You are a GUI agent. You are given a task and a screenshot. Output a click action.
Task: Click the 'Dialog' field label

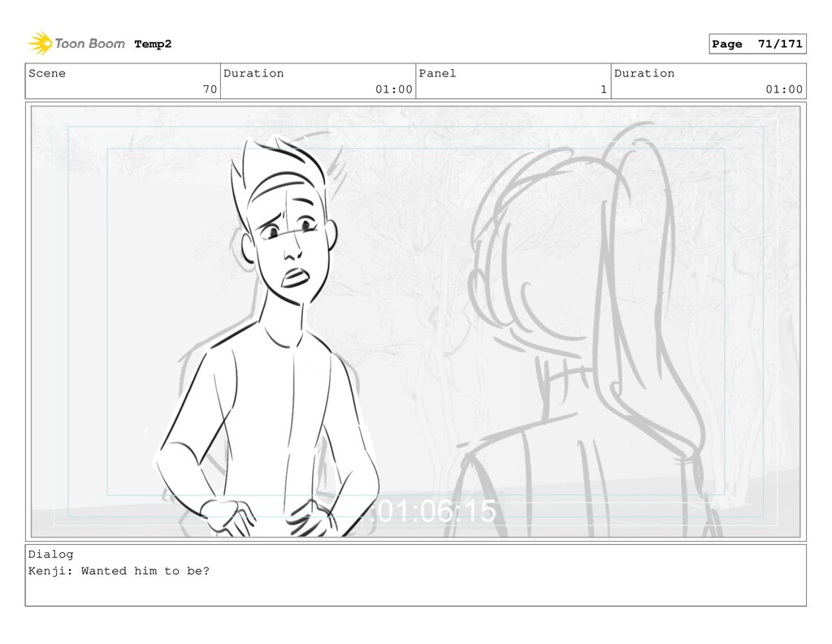51,555
